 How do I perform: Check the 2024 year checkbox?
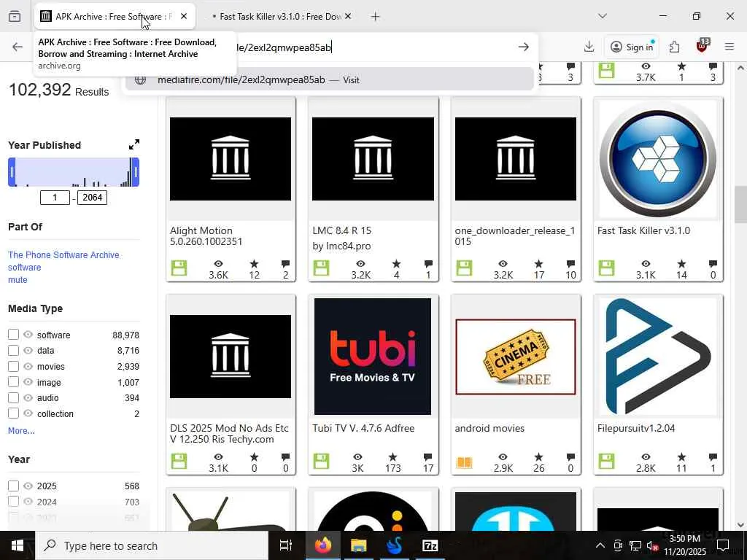(x=13, y=502)
